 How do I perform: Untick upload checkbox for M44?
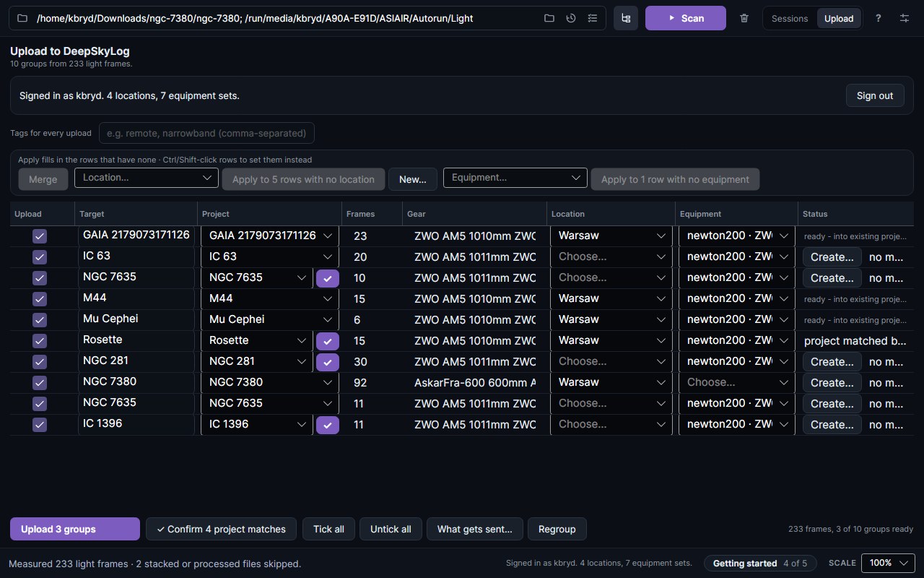click(40, 299)
